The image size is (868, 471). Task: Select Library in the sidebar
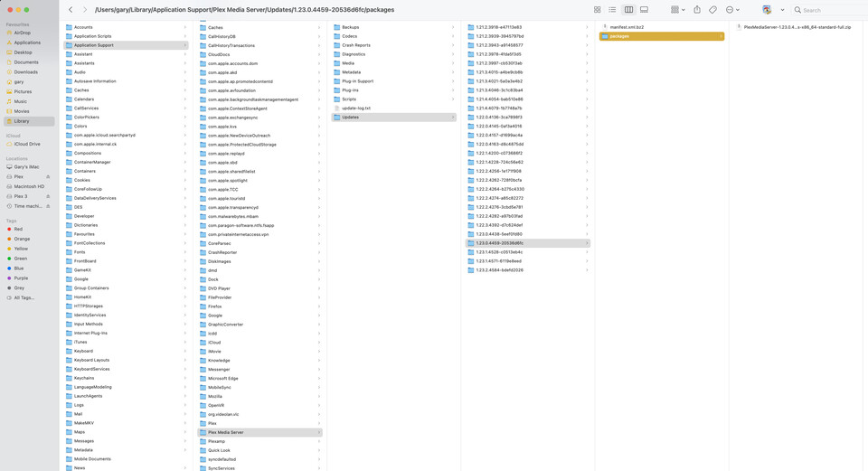coord(29,121)
